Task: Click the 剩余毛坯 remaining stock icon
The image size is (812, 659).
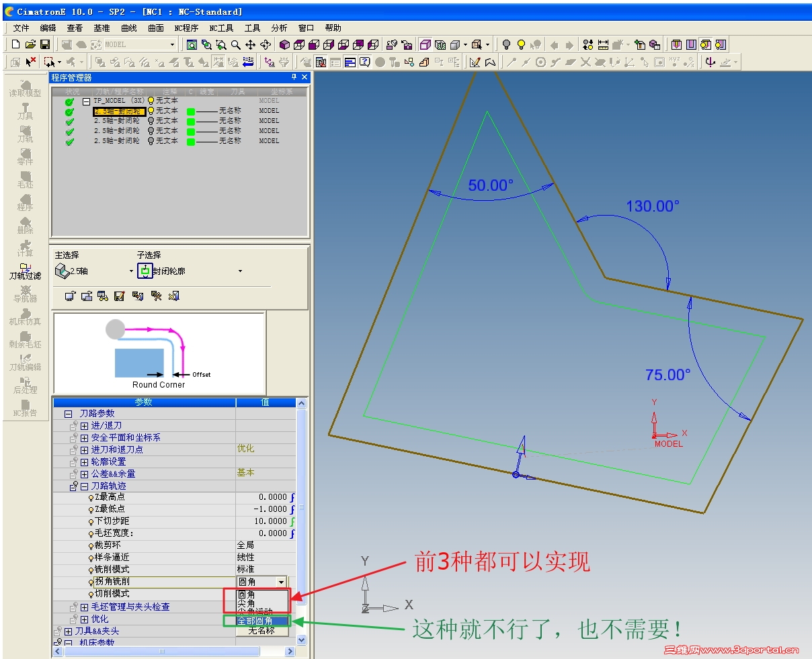Action: [x=25, y=339]
